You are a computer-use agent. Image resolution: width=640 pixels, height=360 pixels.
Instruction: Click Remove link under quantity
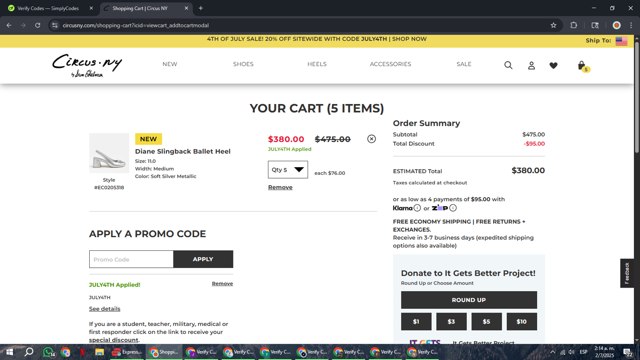[280, 187]
